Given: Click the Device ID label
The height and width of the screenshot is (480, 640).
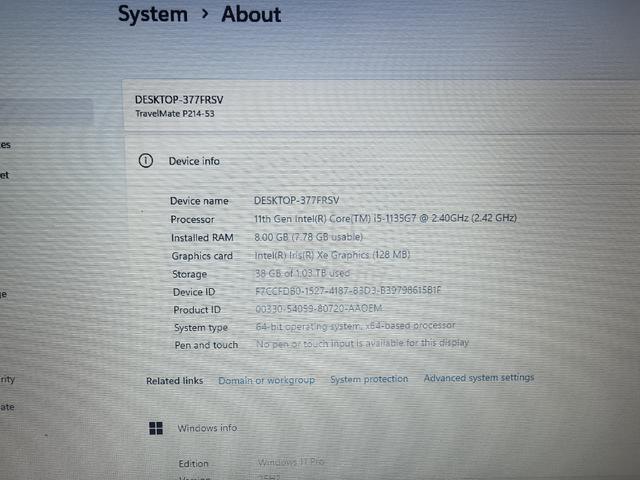Looking at the screenshot, I should coord(194,292).
